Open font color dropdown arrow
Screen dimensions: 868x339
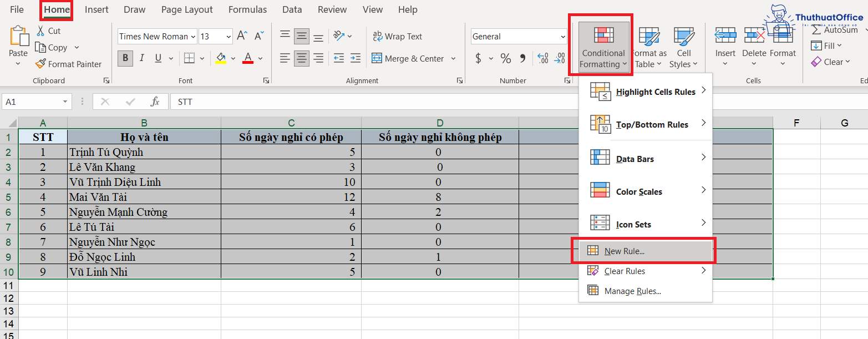(261, 58)
